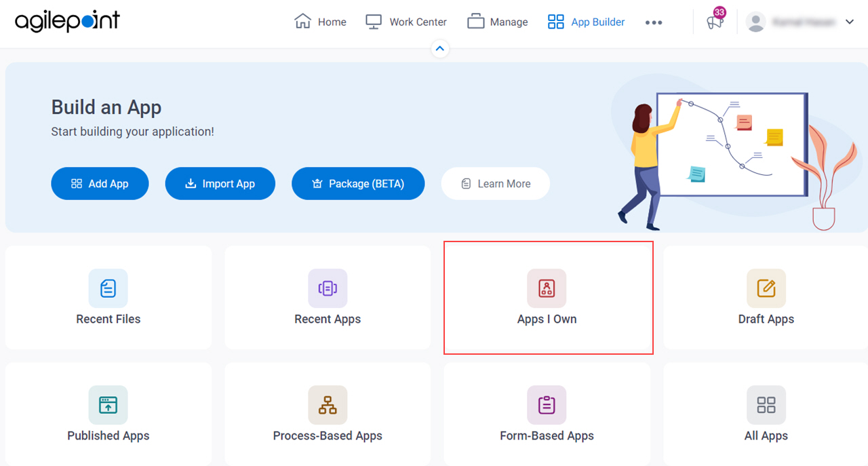868x466 pixels.
Task: Go to the Manage menu
Action: (498, 22)
